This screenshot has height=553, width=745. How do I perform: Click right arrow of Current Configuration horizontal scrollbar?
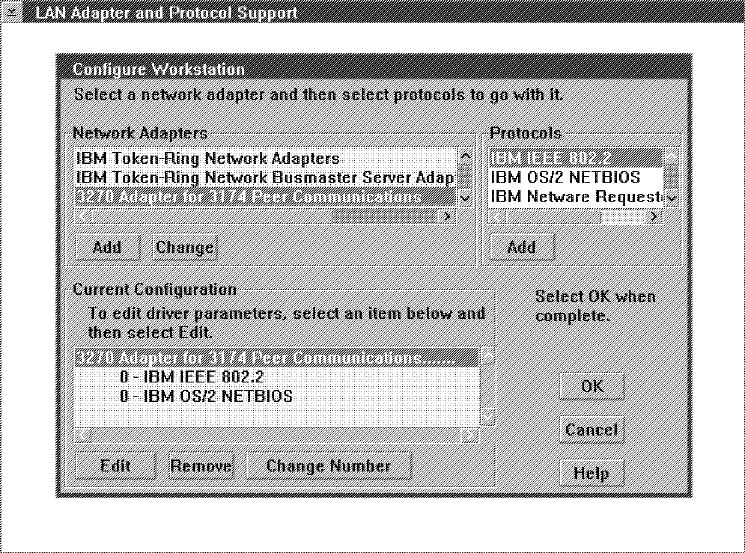tap(470, 435)
